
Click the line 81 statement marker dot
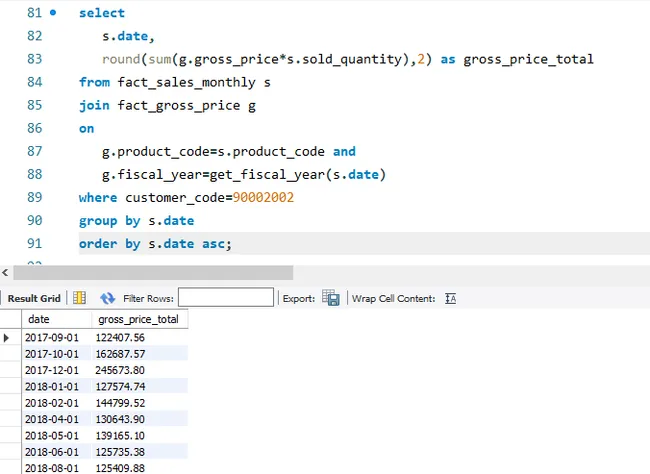coord(53,12)
